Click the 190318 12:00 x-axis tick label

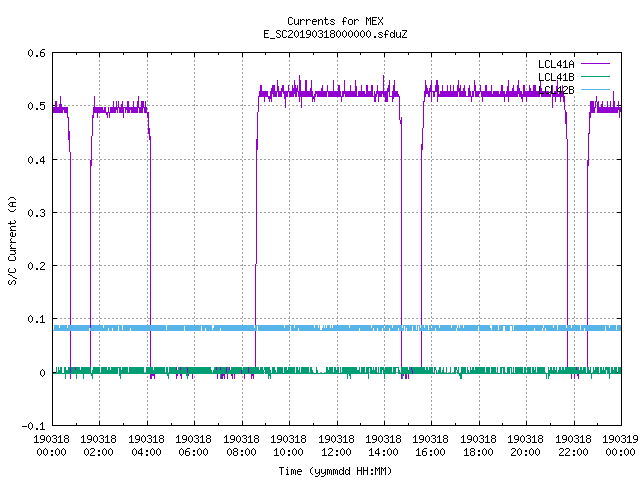tap(336, 446)
